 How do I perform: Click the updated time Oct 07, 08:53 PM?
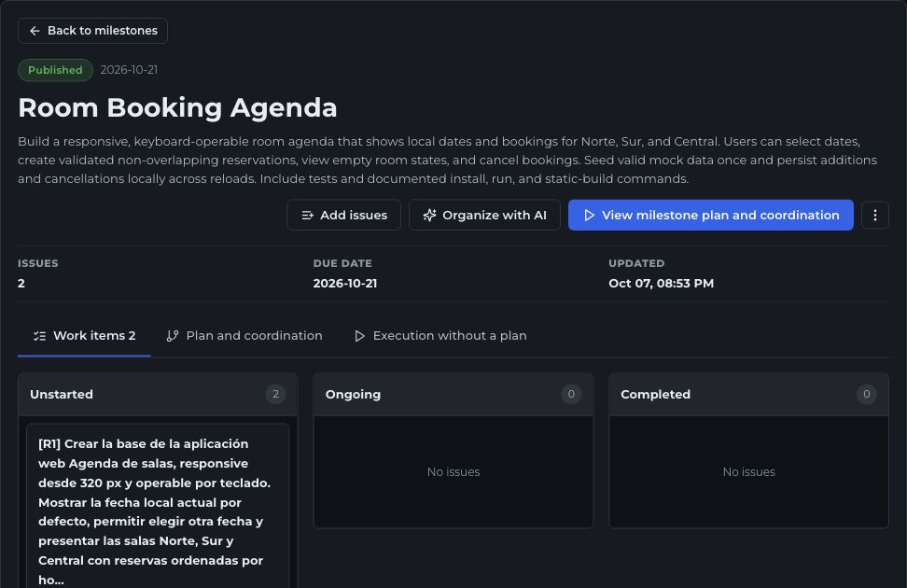pyautogui.click(x=662, y=283)
